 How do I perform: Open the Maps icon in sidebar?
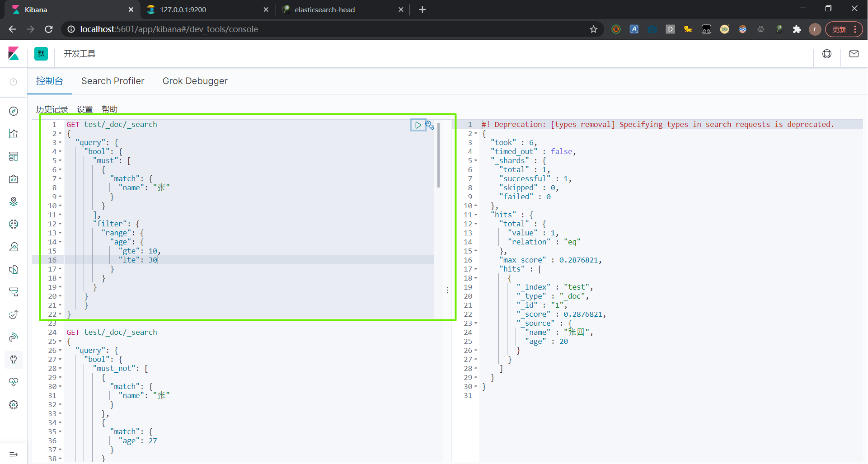[14, 202]
